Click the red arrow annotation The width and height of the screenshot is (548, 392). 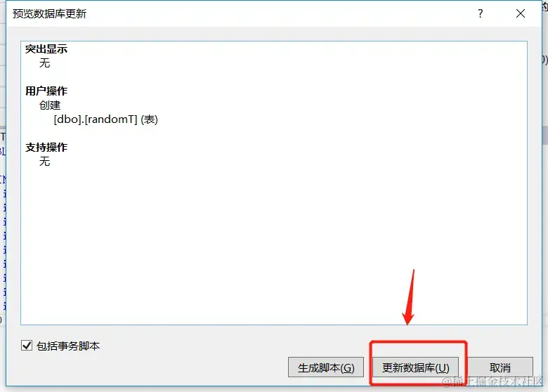point(409,297)
